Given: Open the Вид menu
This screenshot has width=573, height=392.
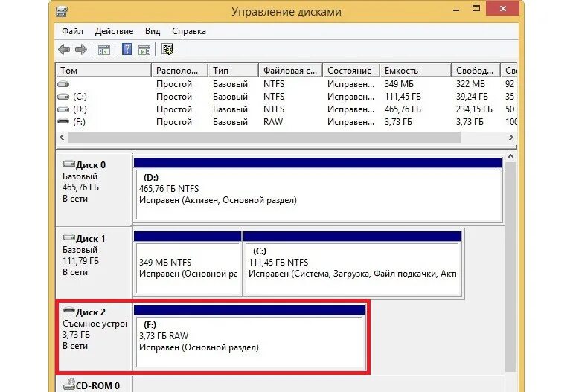Looking at the screenshot, I should pyautogui.click(x=153, y=31).
